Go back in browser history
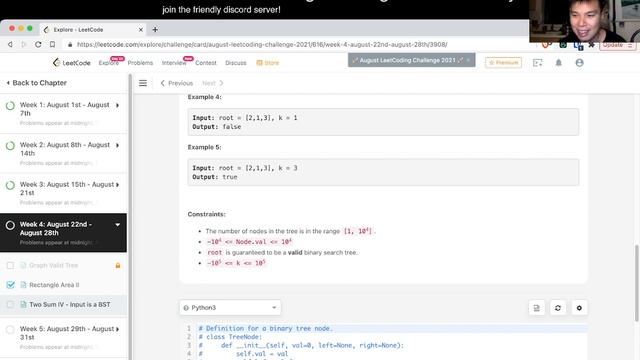640x360 pixels. coord(10,44)
